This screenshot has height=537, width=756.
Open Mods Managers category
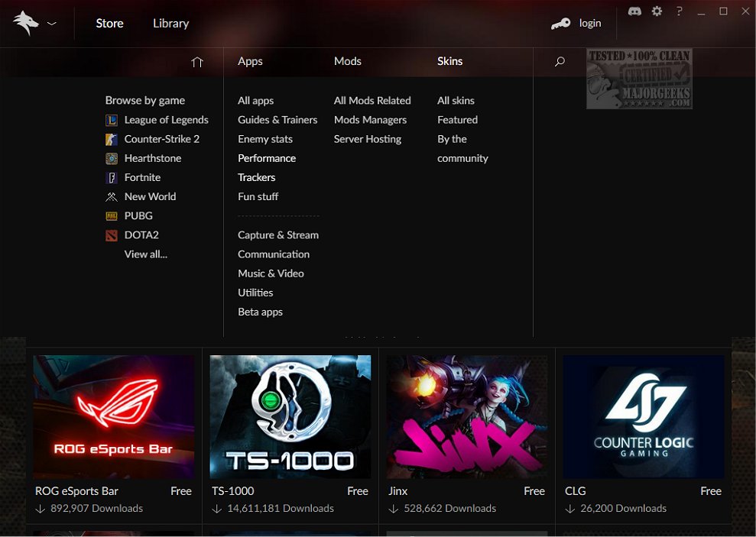point(370,120)
